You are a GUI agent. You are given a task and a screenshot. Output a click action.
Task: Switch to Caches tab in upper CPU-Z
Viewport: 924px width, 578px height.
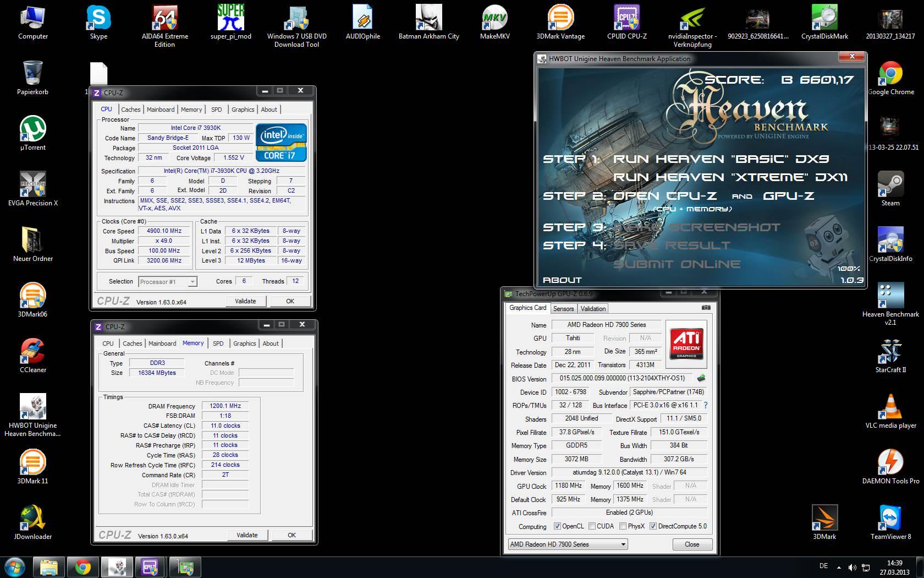pyautogui.click(x=131, y=110)
